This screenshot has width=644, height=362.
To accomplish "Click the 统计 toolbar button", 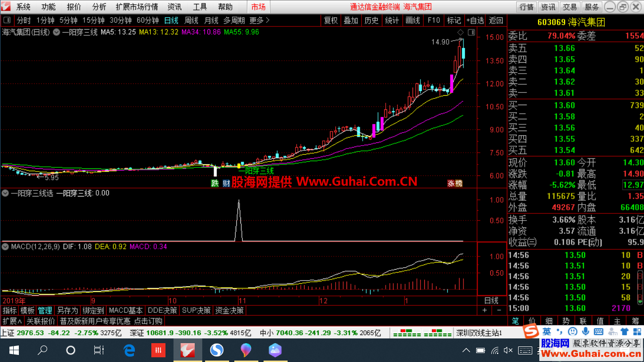I will [x=392, y=20].
